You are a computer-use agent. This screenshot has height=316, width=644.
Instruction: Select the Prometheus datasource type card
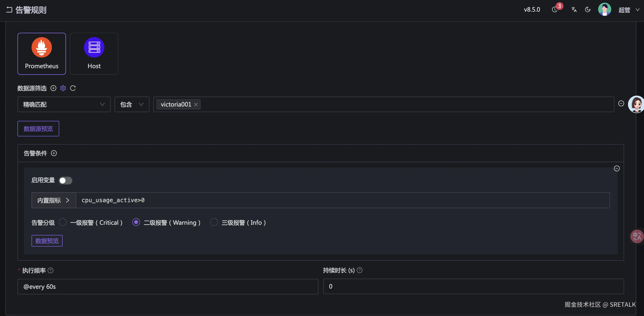point(42,53)
